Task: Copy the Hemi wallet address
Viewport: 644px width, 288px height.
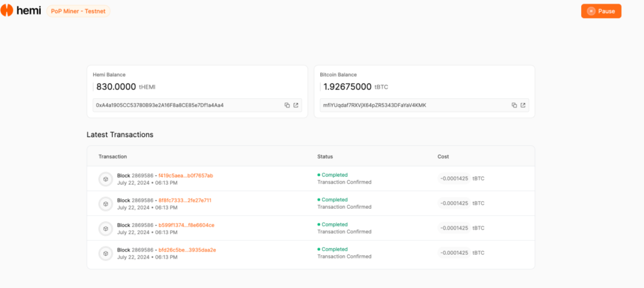Action: pos(287,105)
